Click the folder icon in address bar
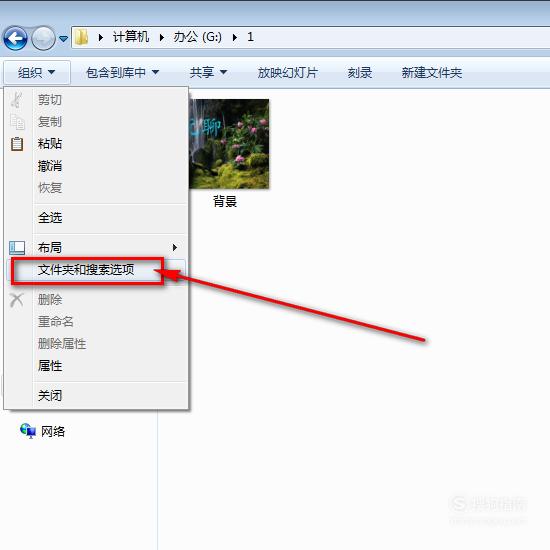This screenshot has width=550, height=550. (x=82, y=37)
